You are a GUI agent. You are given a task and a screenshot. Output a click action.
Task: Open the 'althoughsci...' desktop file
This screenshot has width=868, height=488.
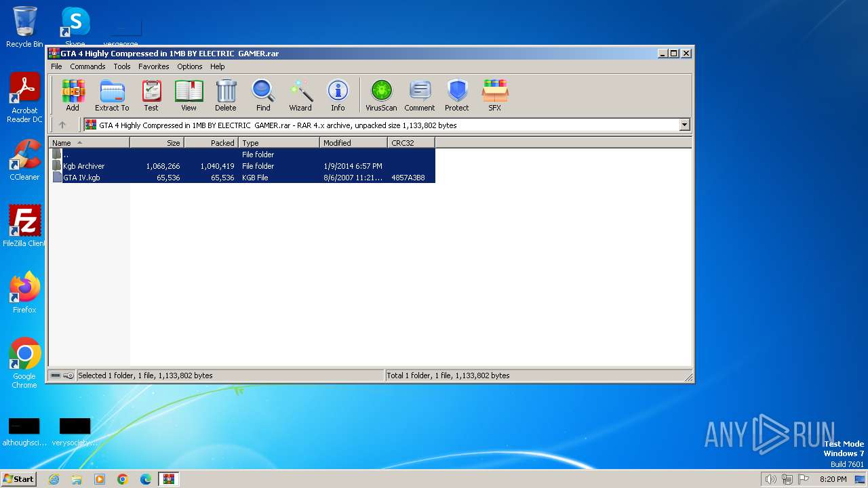pyautogui.click(x=24, y=432)
